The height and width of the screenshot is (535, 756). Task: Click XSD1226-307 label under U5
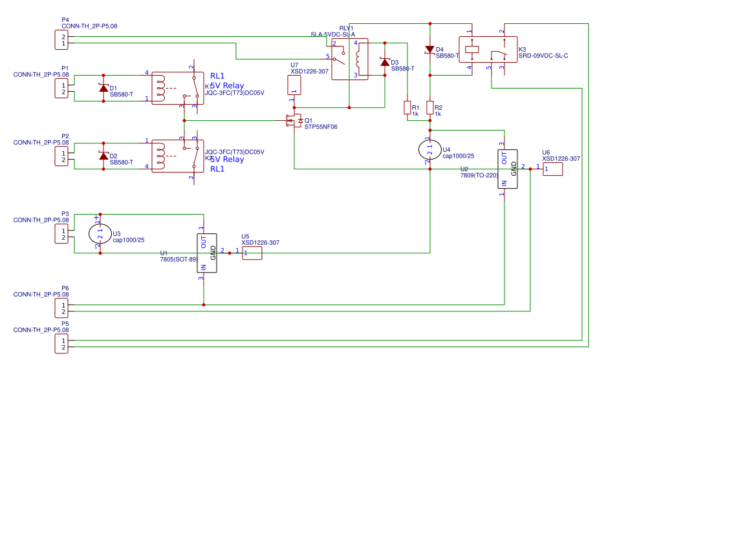click(x=261, y=243)
